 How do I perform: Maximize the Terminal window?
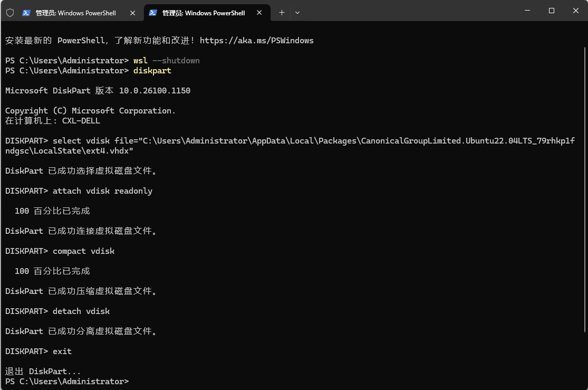(x=551, y=11)
